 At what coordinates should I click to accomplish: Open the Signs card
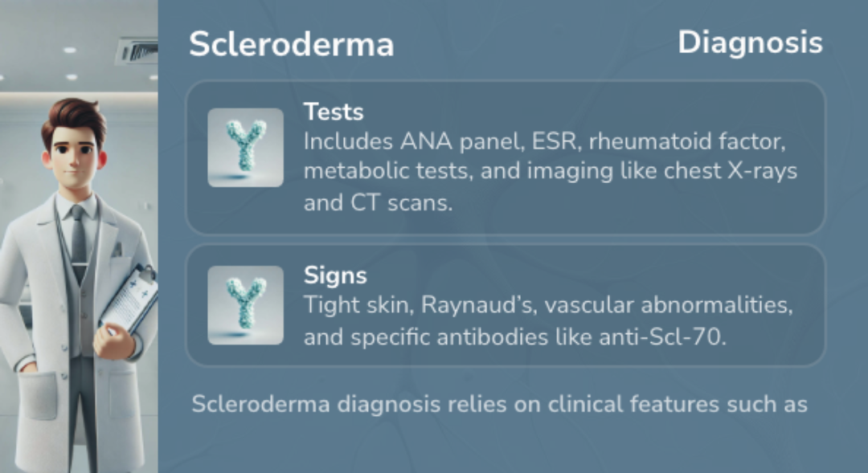(x=506, y=305)
